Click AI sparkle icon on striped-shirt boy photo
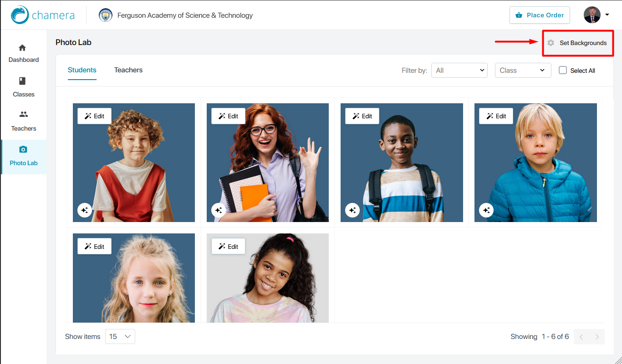The width and height of the screenshot is (622, 364). (x=352, y=210)
